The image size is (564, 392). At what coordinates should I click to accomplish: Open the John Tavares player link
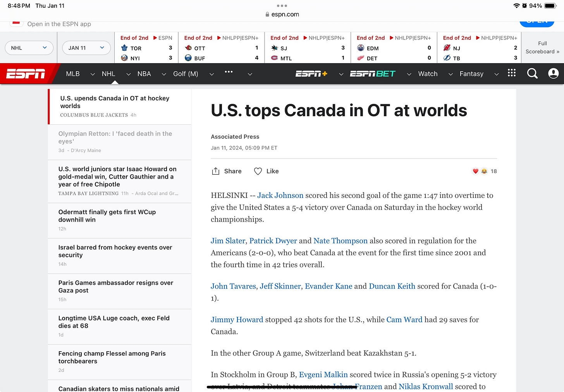coord(233,286)
